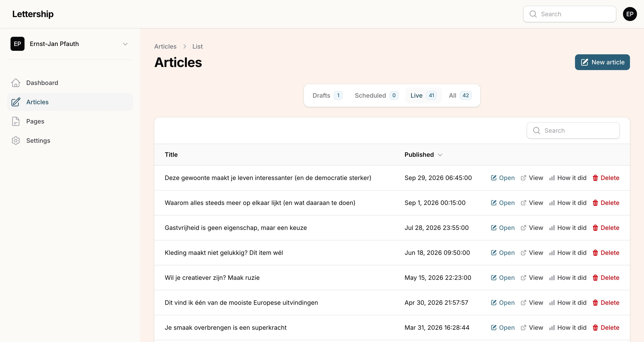The height and width of the screenshot is (342, 644).
Task: Click the Articles breadcrumb link
Action: click(165, 46)
